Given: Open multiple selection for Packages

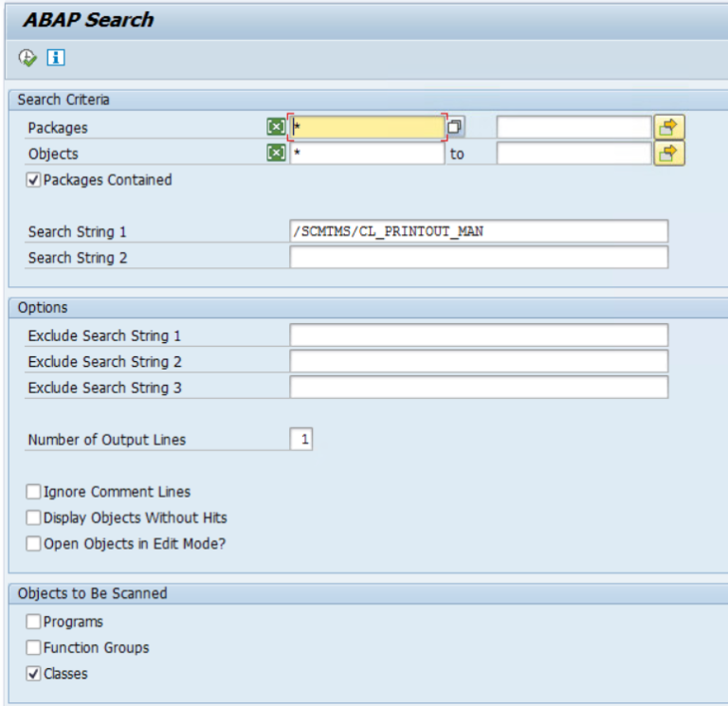Looking at the screenshot, I should pyautogui.click(x=668, y=127).
